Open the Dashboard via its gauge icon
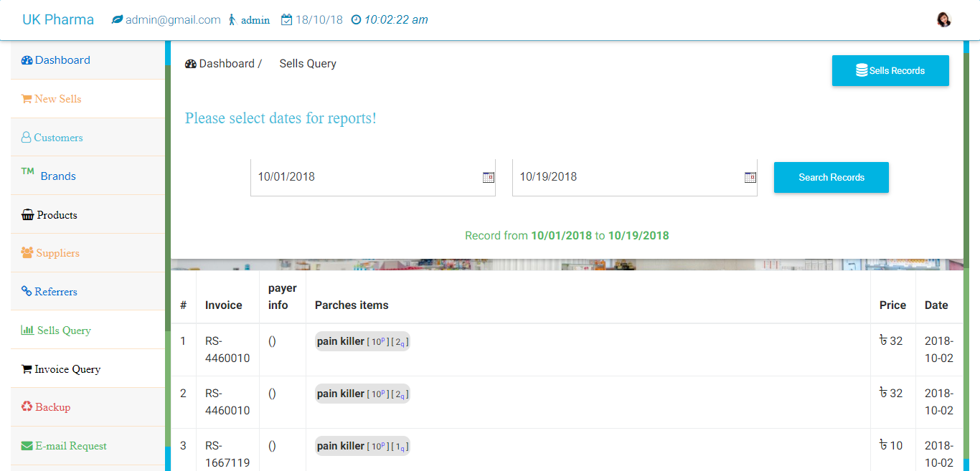 click(27, 60)
